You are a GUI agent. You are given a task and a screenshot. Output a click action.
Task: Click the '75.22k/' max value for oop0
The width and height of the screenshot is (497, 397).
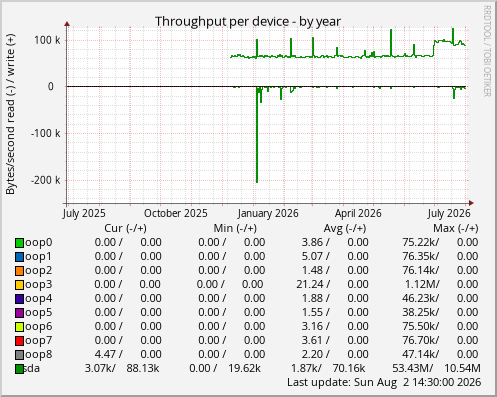421,242
